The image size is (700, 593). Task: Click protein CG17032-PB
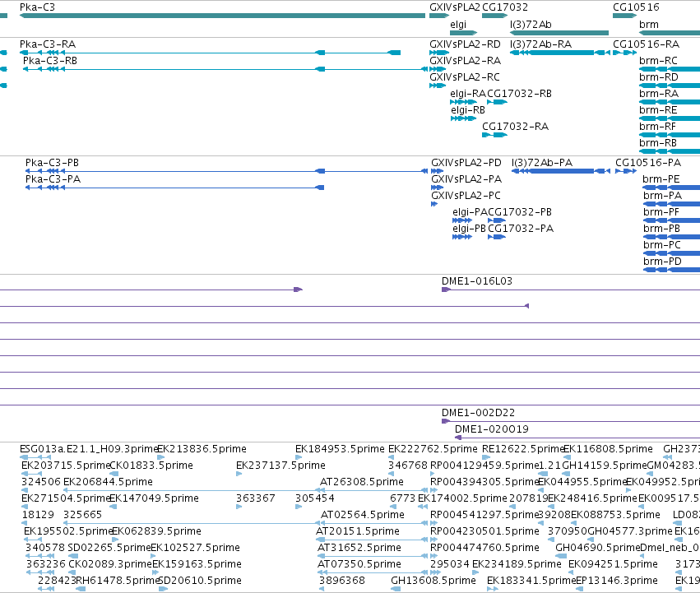[497, 220]
